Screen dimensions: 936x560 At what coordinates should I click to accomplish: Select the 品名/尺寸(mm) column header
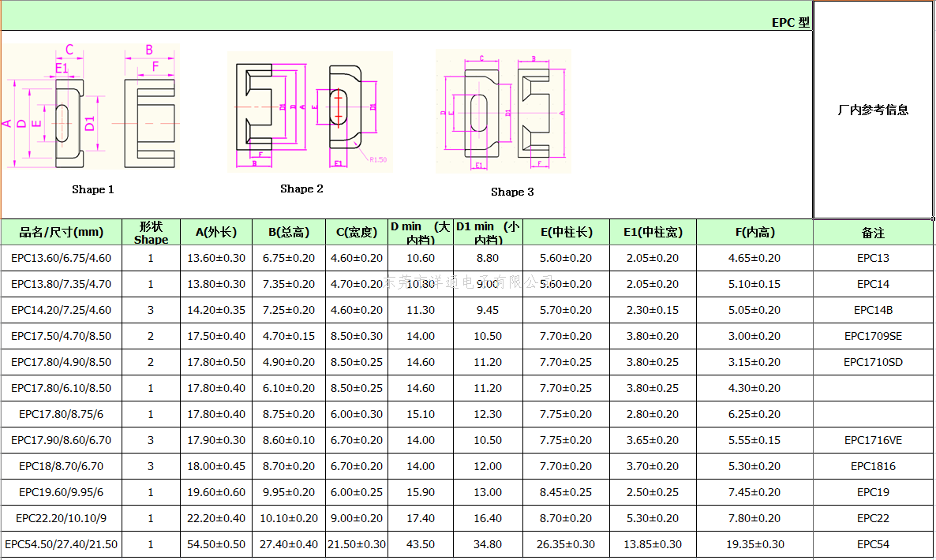(x=62, y=233)
